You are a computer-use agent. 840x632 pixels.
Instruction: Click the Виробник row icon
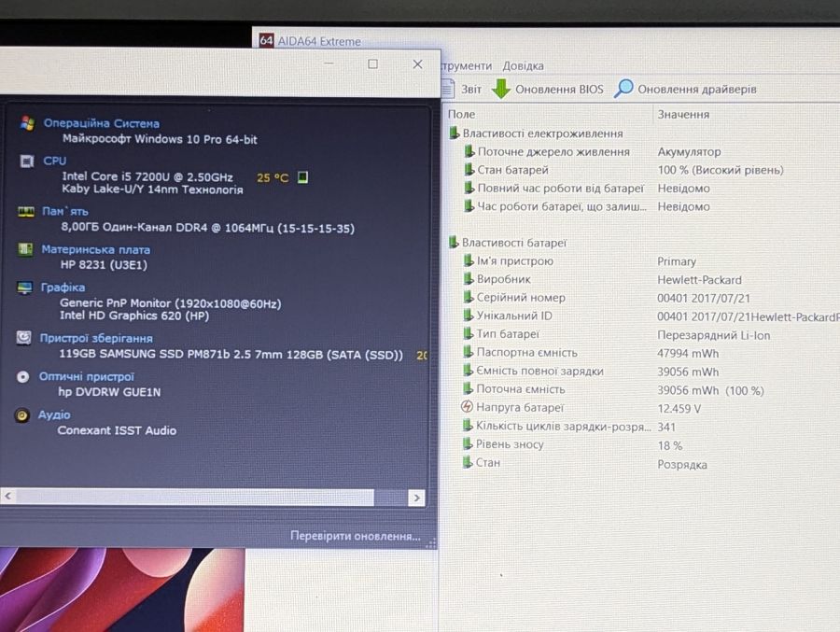[469, 279]
